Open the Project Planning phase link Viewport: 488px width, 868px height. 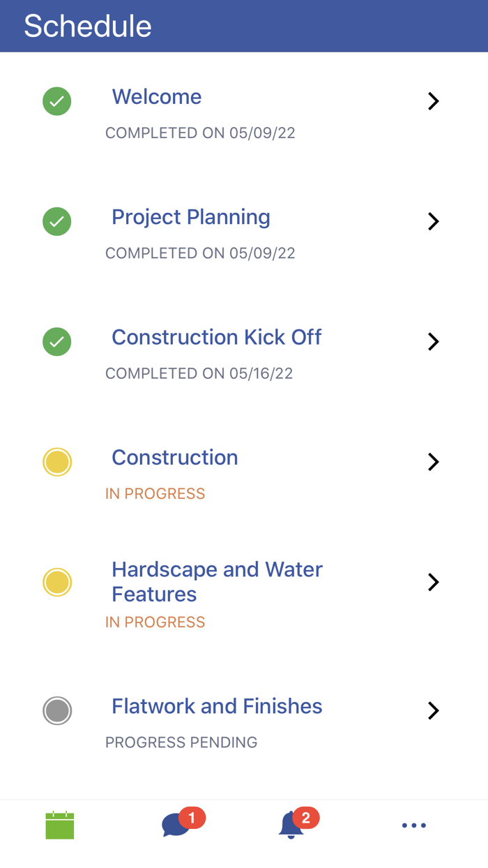tap(190, 217)
